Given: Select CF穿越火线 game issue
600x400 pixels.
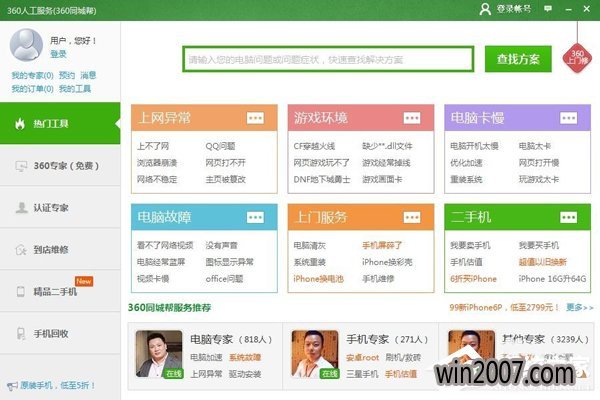Looking at the screenshot, I should click(314, 146).
